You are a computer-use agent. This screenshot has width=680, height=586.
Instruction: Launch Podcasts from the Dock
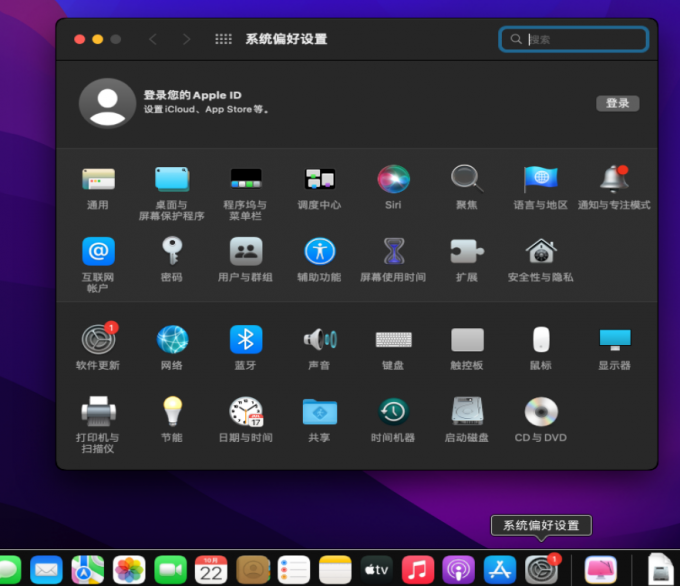pos(458,570)
